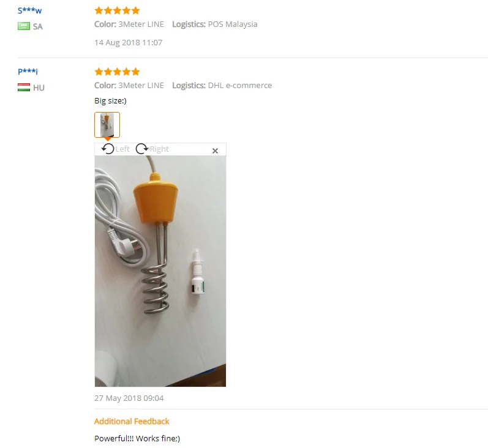488x448 pixels.
Task: Click the enlarged immersion heater photo
Action: (x=160, y=271)
